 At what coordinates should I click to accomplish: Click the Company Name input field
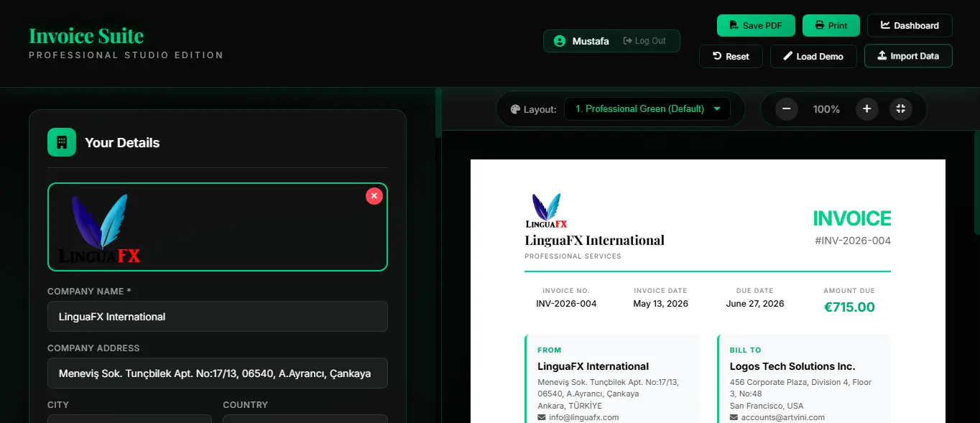click(x=218, y=317)
